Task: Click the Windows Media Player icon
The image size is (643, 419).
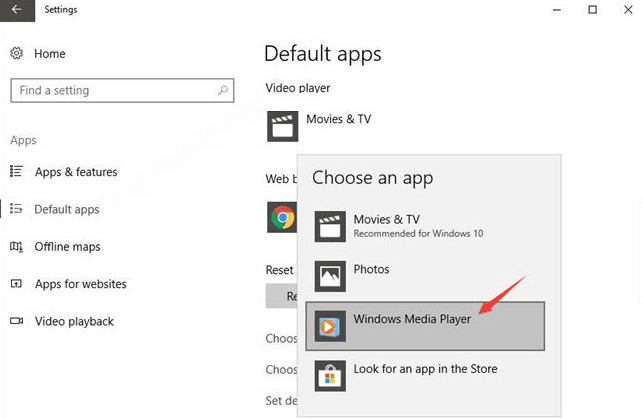Action: point(330,326)
